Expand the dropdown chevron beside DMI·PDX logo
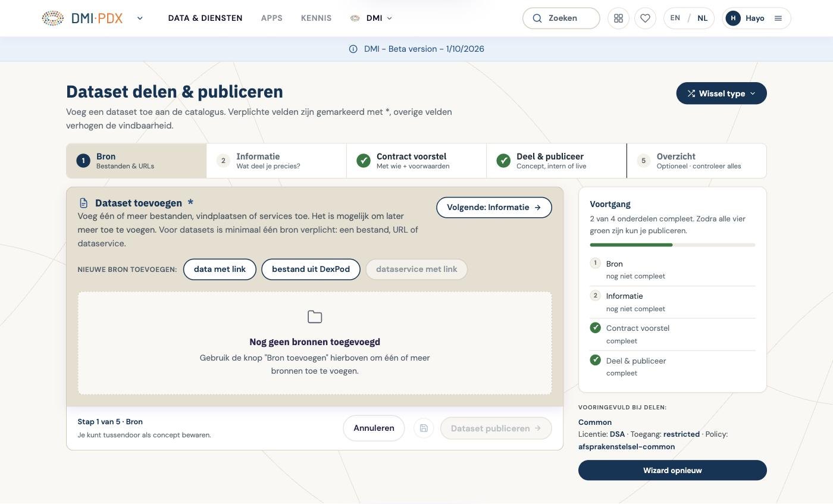This screenshot has height=504, width=833. point(140,18)
